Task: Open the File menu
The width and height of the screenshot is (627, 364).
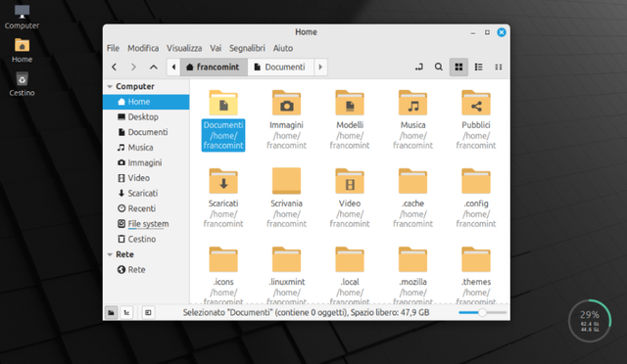Action: coord(113,48)
